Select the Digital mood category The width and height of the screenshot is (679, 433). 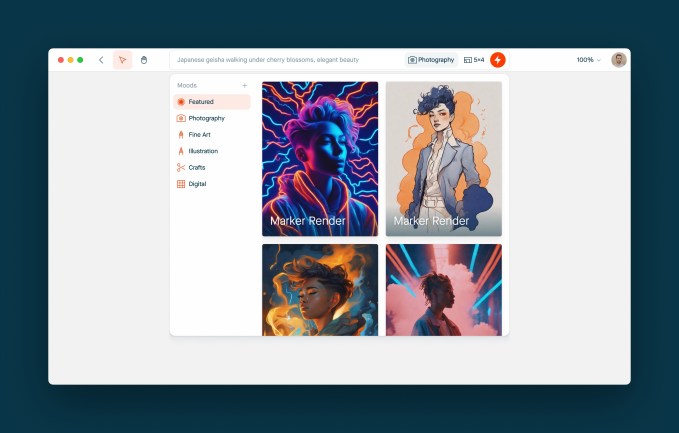pos(212,184)
